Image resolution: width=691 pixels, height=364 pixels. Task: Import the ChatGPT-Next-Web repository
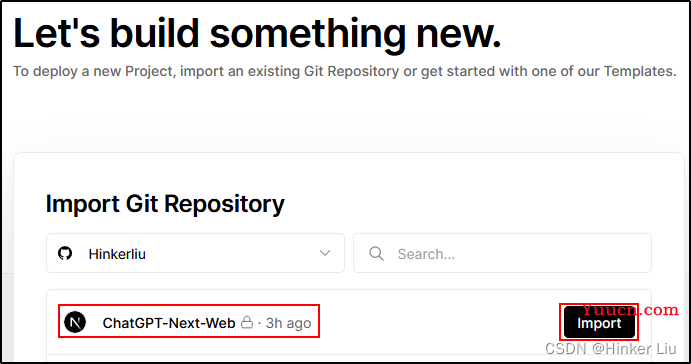(599, 323)
